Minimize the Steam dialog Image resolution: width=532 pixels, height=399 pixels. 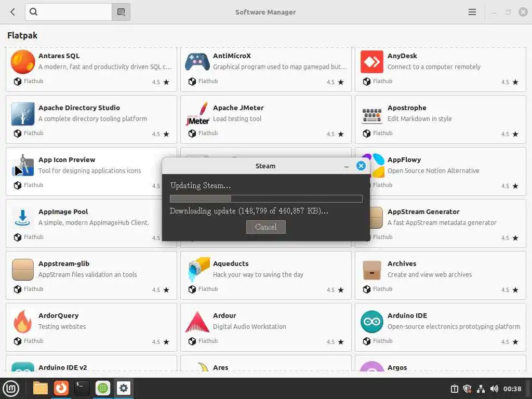[x=346, y=166]
